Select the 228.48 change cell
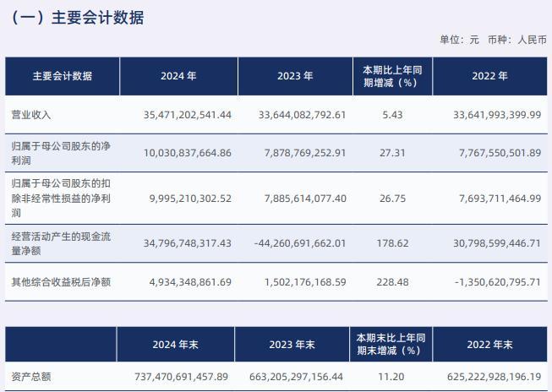 pos(391,280)
